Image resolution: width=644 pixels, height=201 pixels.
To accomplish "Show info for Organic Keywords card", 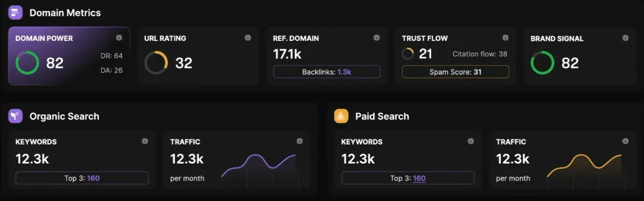I will coord(145,141).
